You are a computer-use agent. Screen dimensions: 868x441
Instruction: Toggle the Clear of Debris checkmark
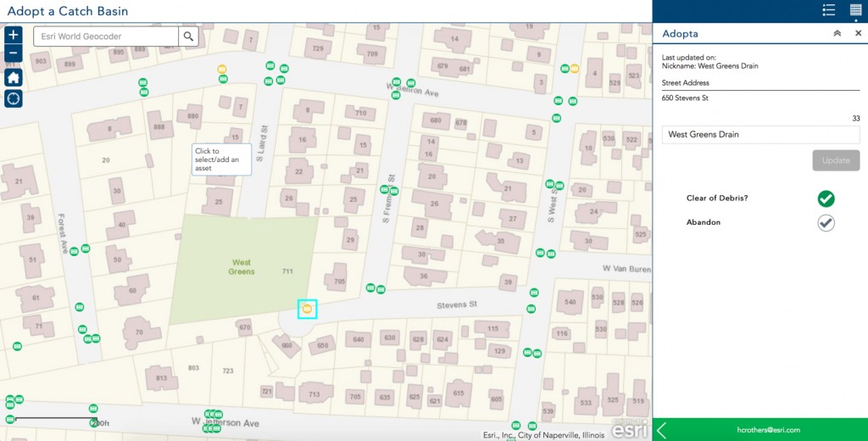tap(826, 198)
